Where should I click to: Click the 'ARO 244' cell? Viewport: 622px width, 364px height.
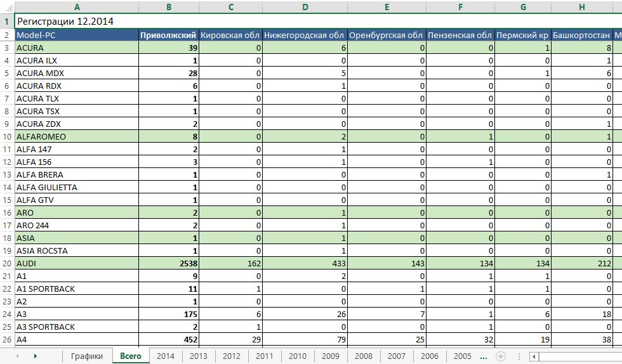77,225
